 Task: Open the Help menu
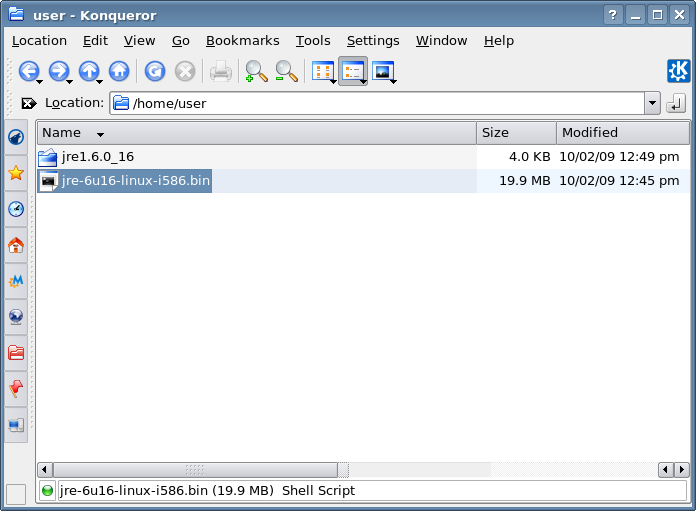(x=498, y=41)
